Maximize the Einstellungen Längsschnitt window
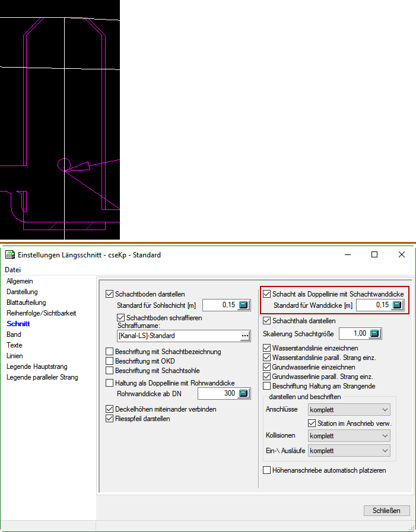 click(x=374, y=254)
